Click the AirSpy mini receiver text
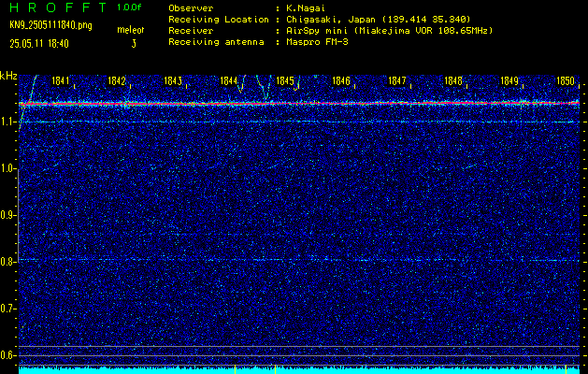588x374 pixels. [x=390, y=30]
